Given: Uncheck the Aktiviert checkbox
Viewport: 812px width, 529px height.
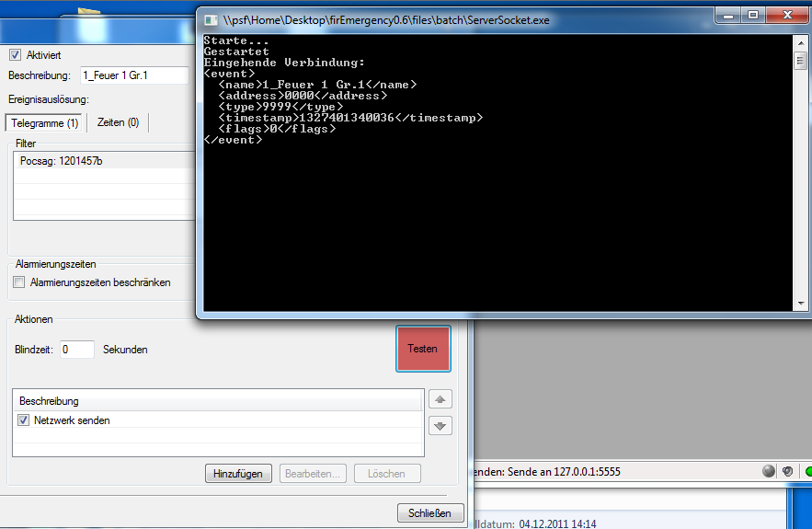Looking at the screenshot, I should (15, 55).
